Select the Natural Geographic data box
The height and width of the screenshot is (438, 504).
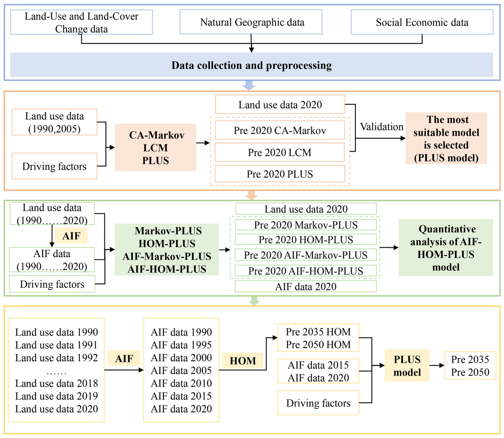tap(251, 22)
